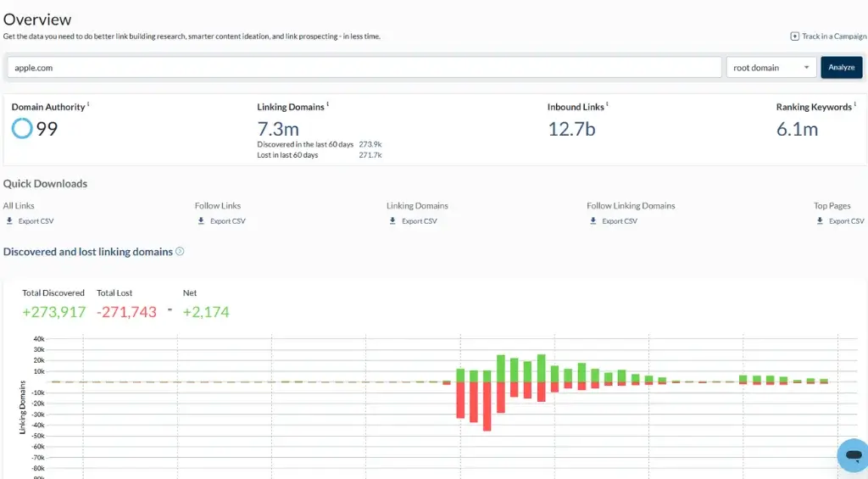Click download icon under Follow Linking Domains

593,221
